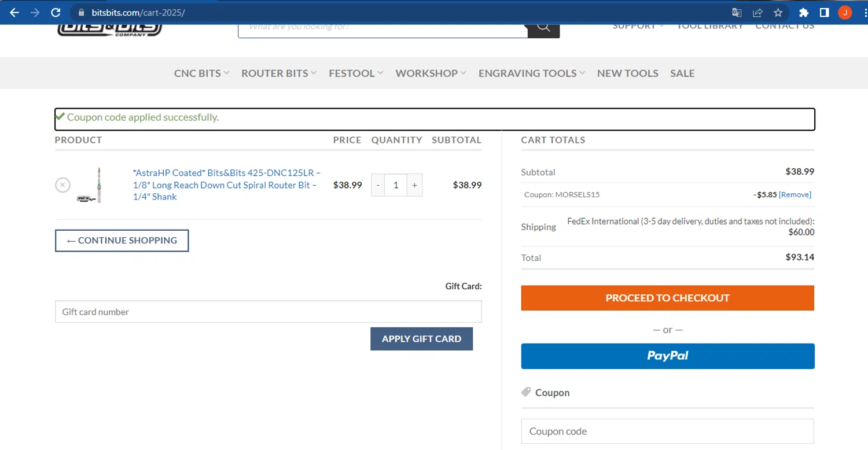Click the address bar URL

point(138,12)
